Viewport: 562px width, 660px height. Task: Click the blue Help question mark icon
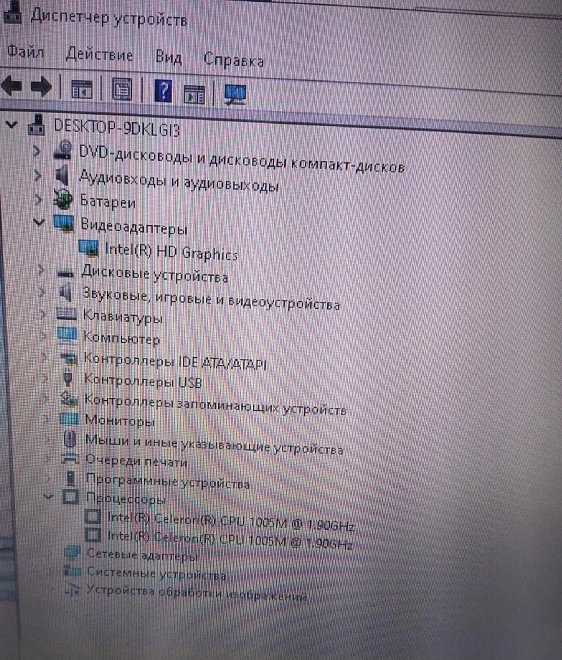(163, 91)
